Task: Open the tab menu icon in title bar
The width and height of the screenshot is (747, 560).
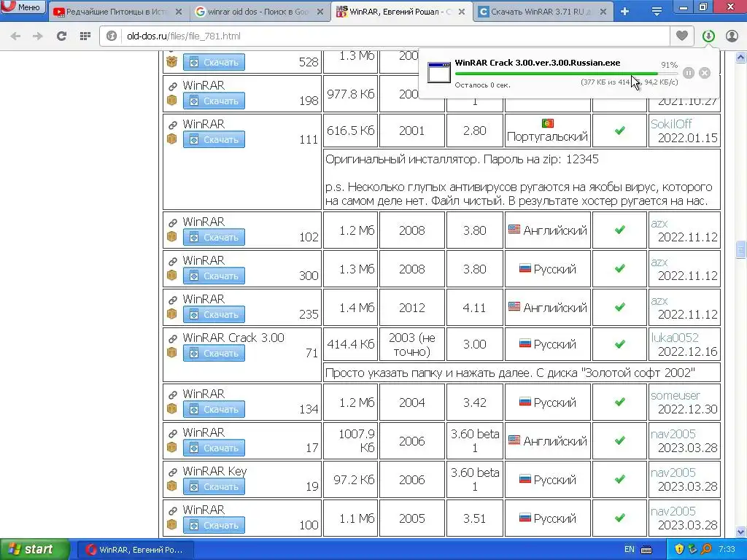Action: click(x=657, y=12)
